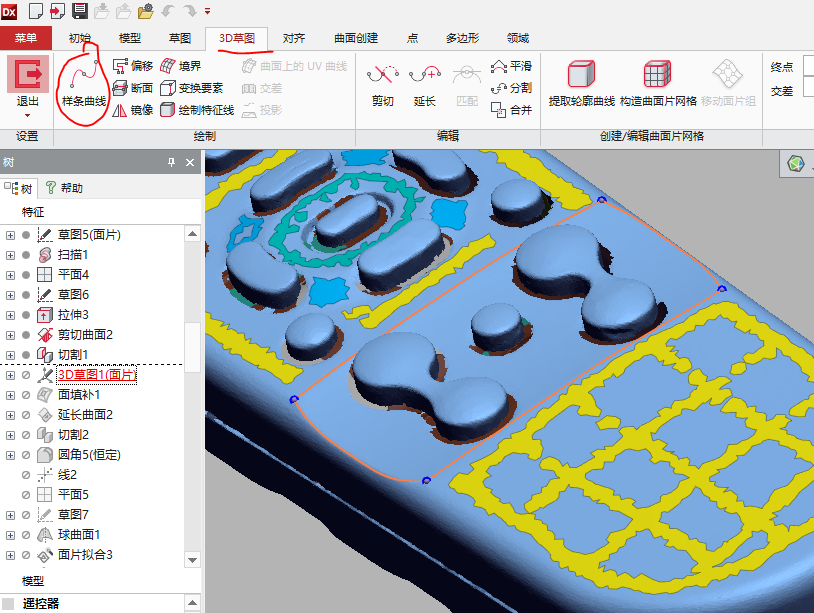Open the 曲面创建 ribbon tab

(355, 39)
